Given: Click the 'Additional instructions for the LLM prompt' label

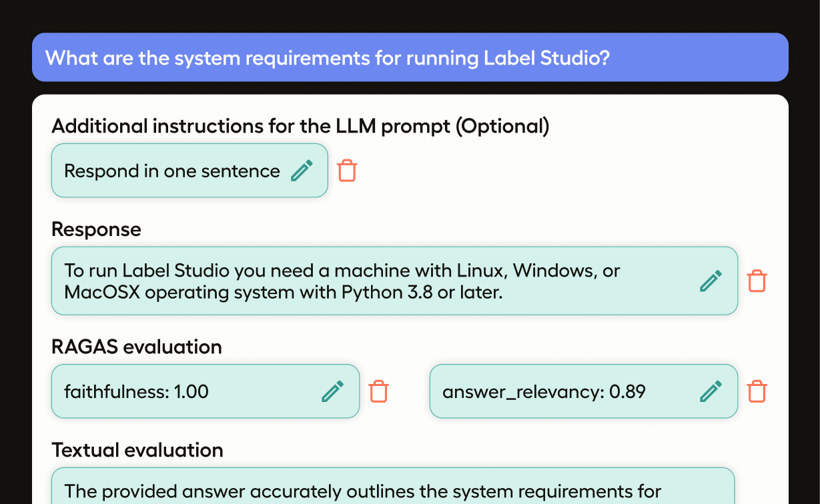Looking at the screenshot, I should pyautogui.click(x=300, y=126).
